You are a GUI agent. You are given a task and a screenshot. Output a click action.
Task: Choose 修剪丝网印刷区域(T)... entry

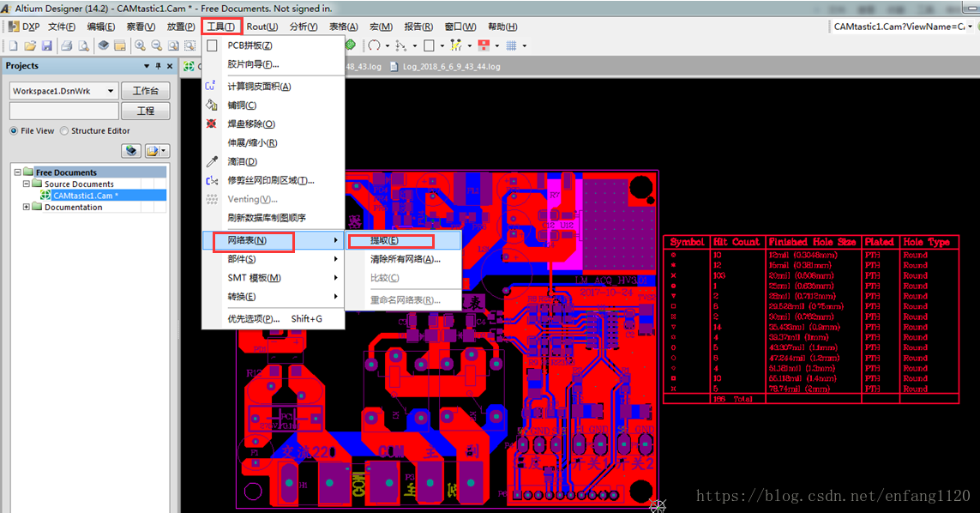coord(274,180)
